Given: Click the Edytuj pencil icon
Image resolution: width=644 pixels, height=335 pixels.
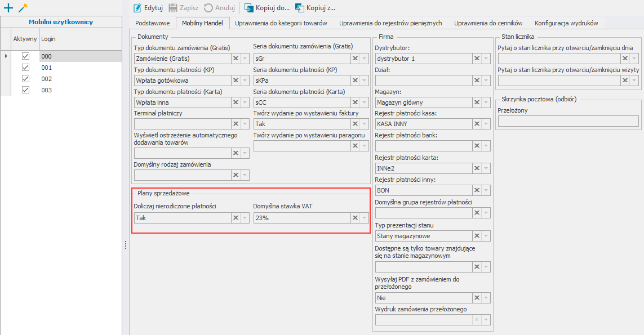Looking at the screenshot, I should [137, 8].
